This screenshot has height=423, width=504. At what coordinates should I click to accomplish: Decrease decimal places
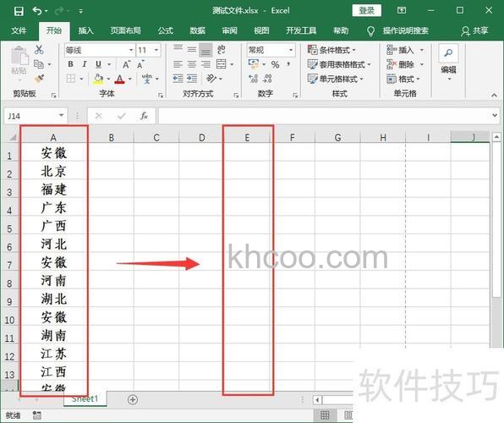click(267, 79)
